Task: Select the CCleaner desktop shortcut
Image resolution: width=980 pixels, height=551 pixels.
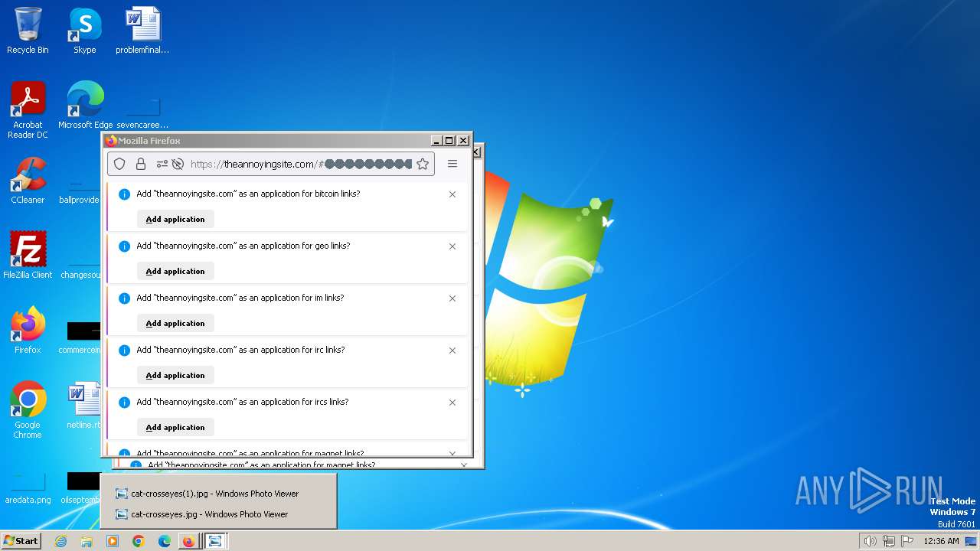Action: [28, 181]
